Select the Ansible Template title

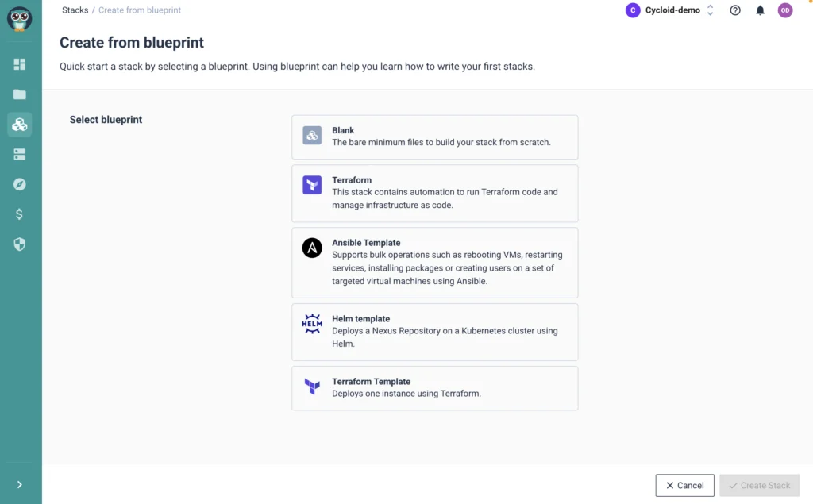(x=366, y=243)
